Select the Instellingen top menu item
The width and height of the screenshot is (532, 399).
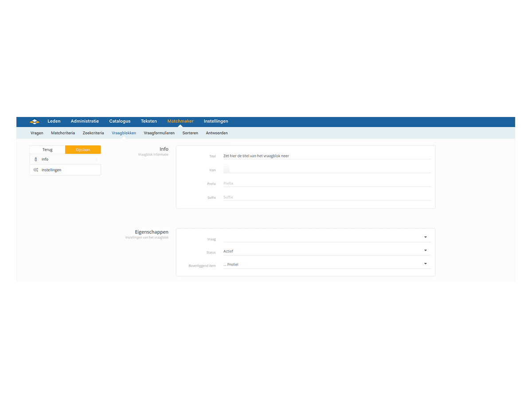point(216,121)
